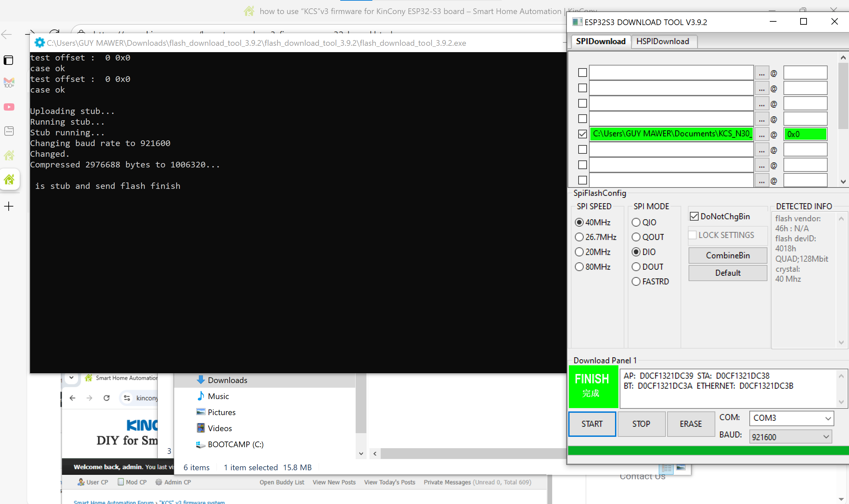Screen dimensions: 849x504
Task: Click the YouTube sidebar icon
Action: click(x=9, y=107)
